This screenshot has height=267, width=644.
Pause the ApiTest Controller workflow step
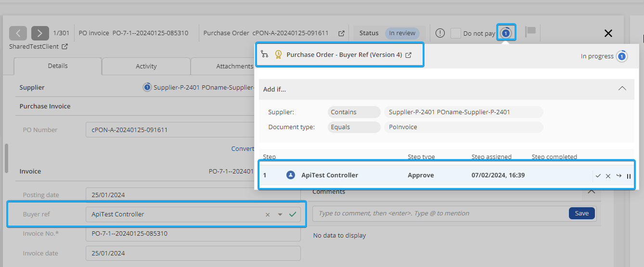[629, 176]
